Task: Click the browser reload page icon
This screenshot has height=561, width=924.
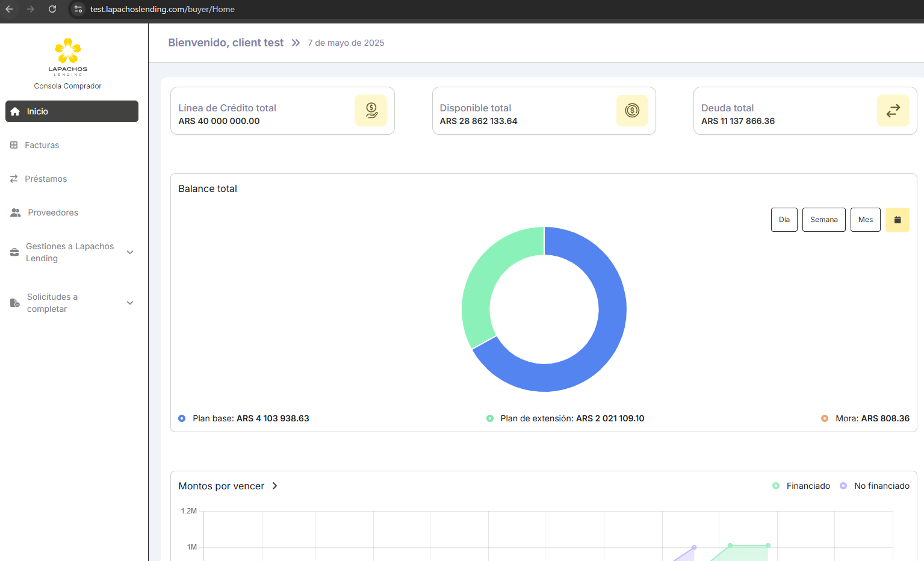Action: pos(52,9)
